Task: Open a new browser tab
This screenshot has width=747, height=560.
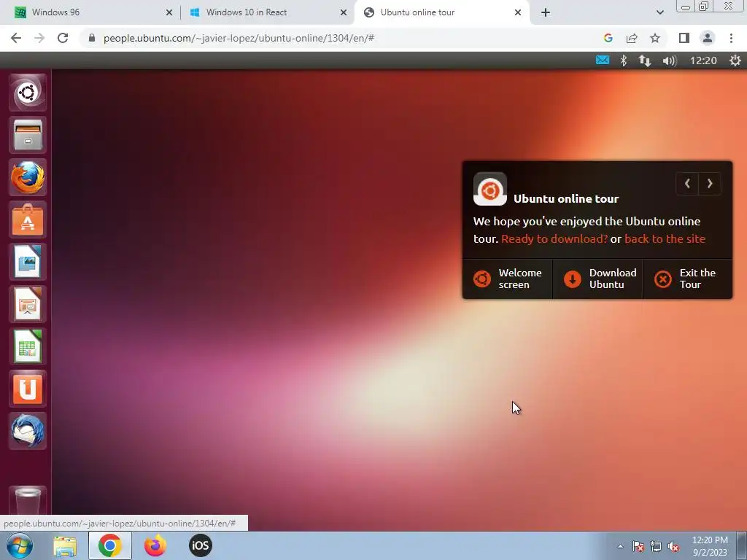Action: click(546, 12)
